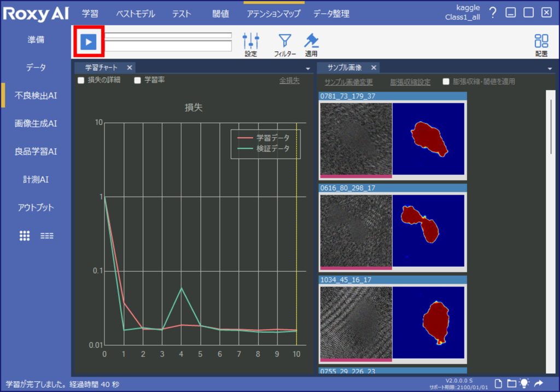This screenshot has height=392, width=560.
Task: Open the アテンションマップ tab
Action: (x=273, y=14)
